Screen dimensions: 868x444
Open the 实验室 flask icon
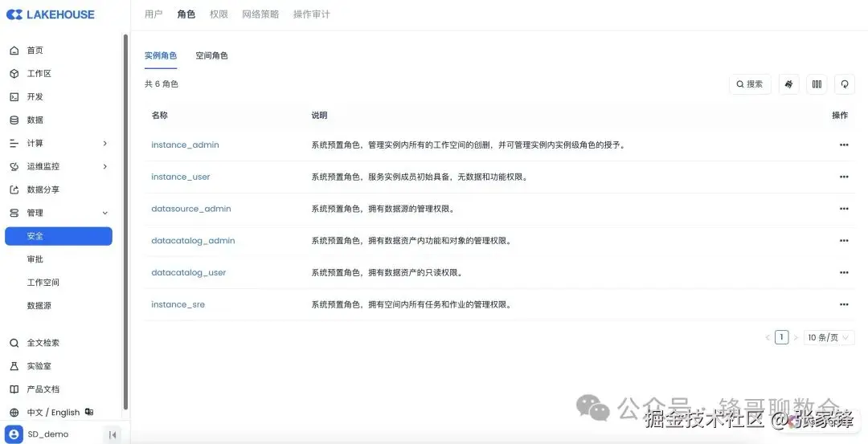pos(14,366)
